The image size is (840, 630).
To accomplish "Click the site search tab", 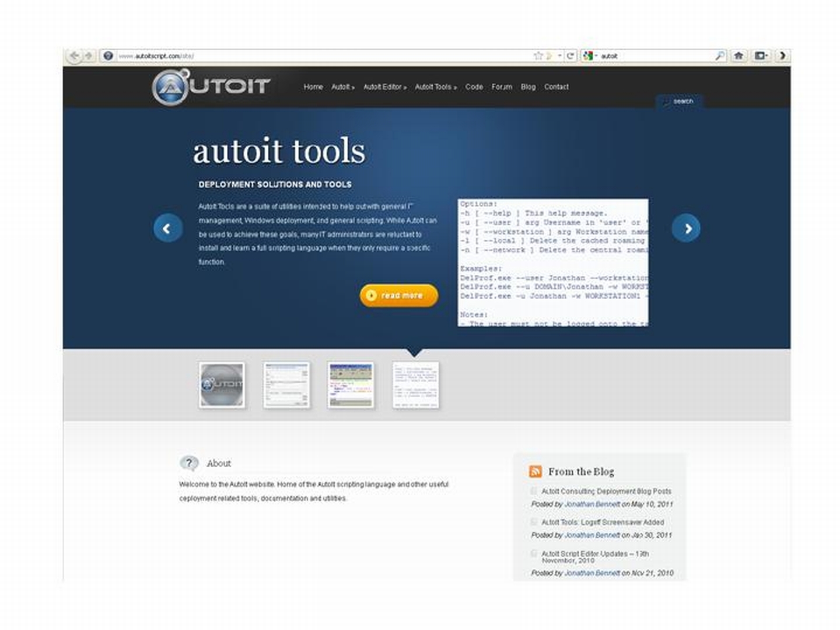I will pyautogui.click(x=679, y=101).
